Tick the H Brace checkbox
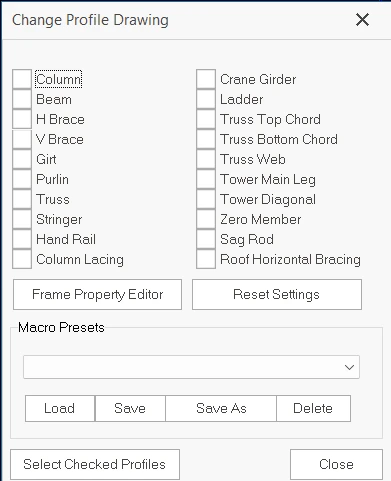This screenshot has height=481, width=391. [x=22, y=119]
